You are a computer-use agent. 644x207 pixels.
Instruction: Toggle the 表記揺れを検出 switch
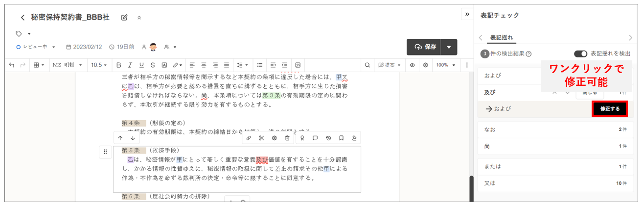(580, 54)
